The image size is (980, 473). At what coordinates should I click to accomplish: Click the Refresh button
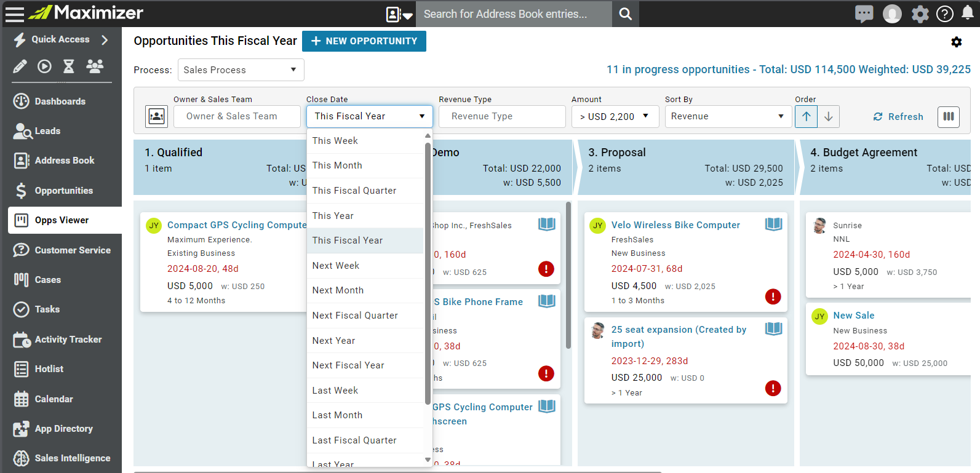[x=898, y=117]
